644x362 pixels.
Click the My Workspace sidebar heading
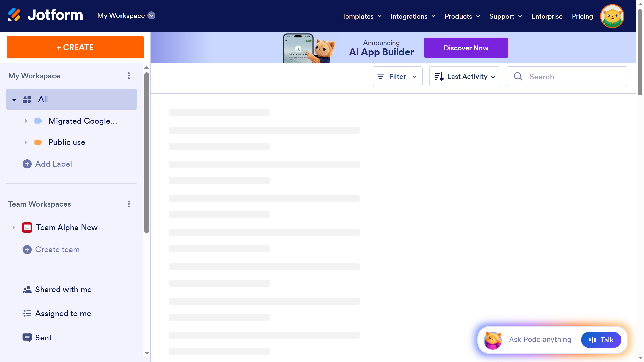(x=34, y=76)
